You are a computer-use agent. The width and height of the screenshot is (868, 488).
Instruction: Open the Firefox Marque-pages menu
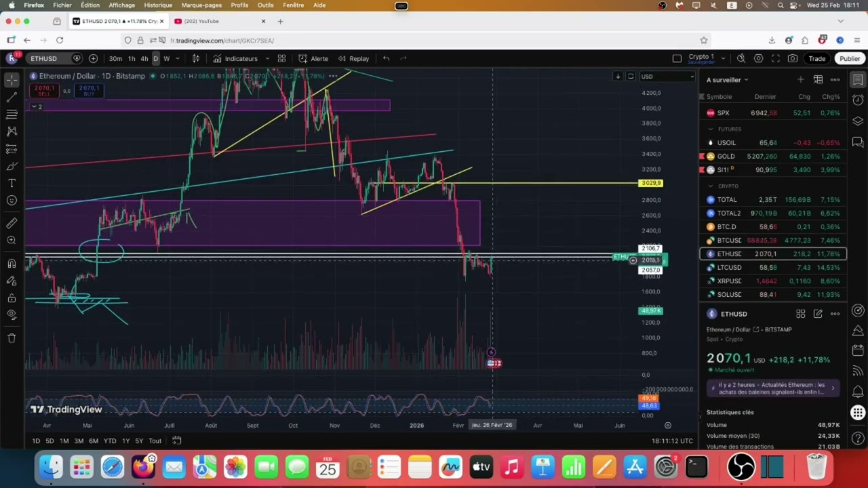pyautogui.click(x=201, y=5)
